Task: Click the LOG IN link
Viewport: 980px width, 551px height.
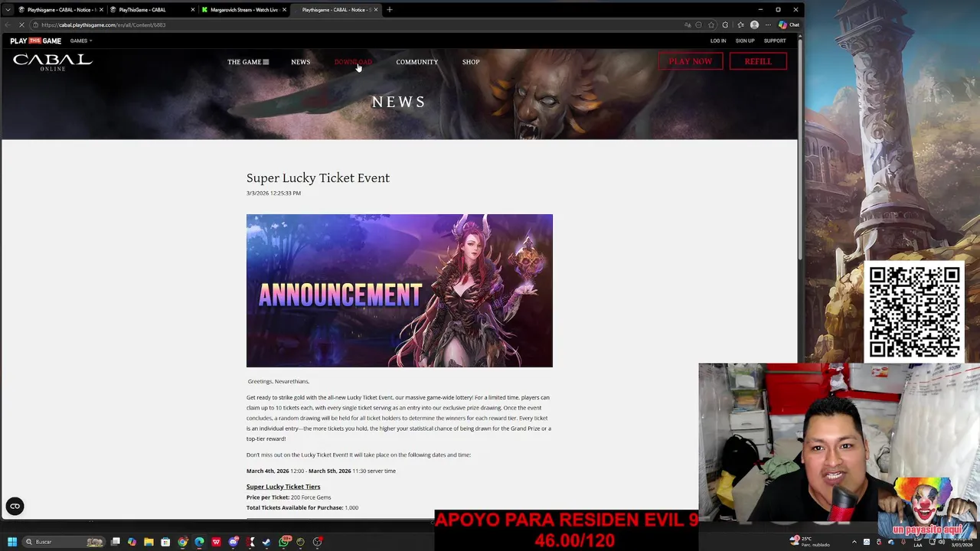Action: pyautogui.click(x=718, y=41)
